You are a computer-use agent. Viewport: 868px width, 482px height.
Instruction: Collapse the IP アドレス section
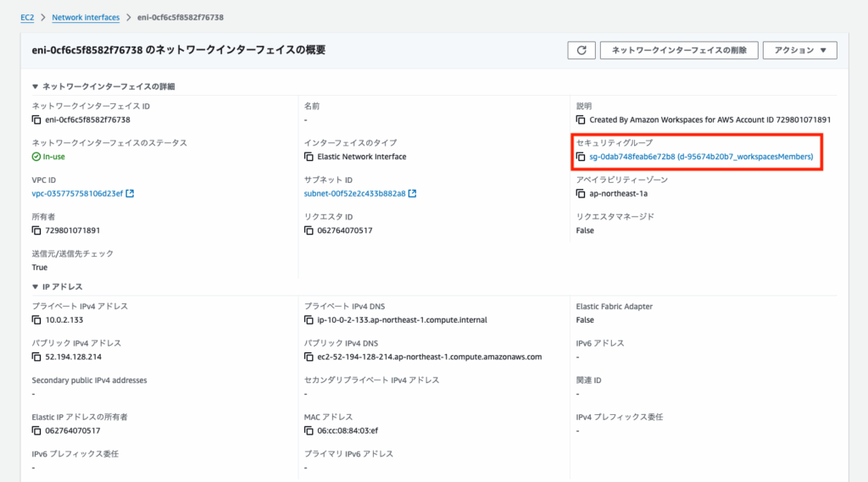click(35, 287)
